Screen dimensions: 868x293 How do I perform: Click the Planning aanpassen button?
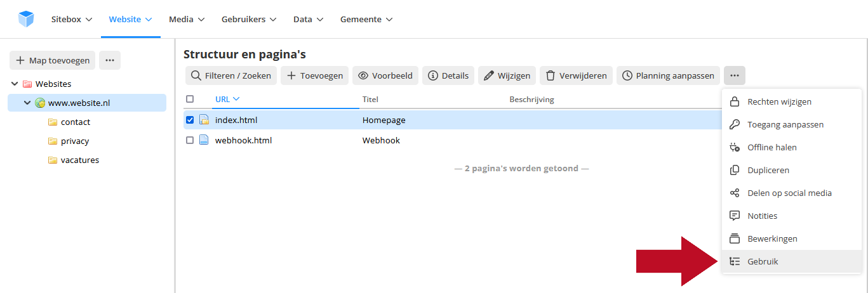668,75
